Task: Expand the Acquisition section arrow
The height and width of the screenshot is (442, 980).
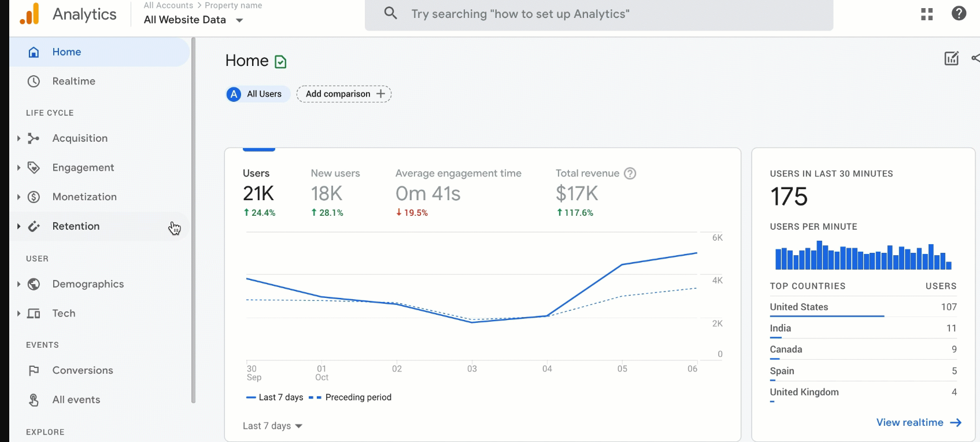Action: [x=19, y=138]
